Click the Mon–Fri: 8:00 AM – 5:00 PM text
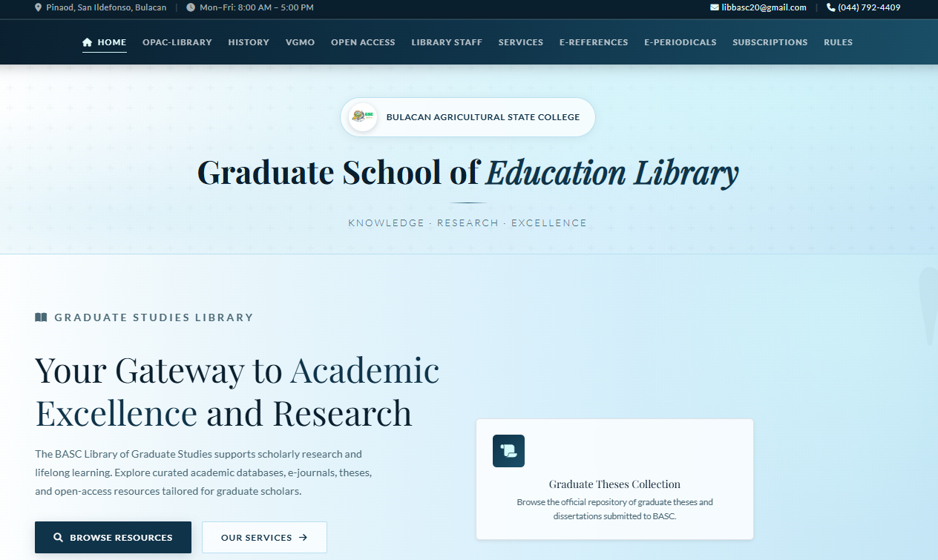The image size is (938, 560). 257,7
